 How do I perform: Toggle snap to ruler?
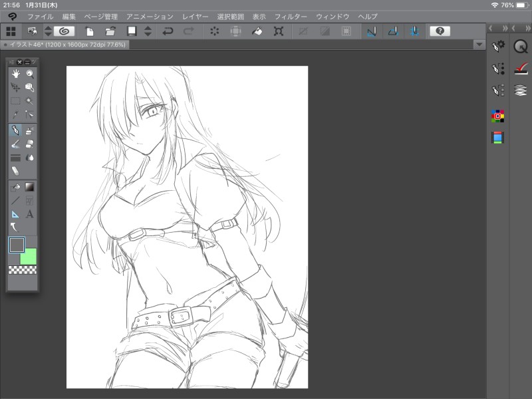[371, 31]
